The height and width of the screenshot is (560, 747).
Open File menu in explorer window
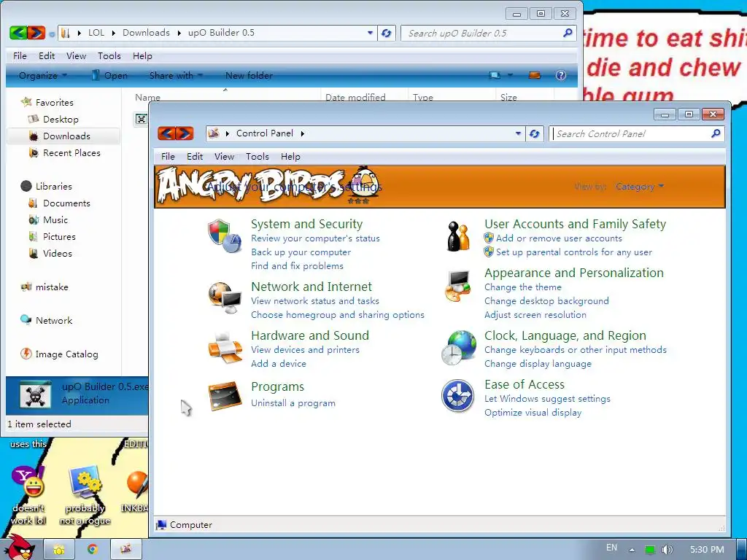point(20,56)
